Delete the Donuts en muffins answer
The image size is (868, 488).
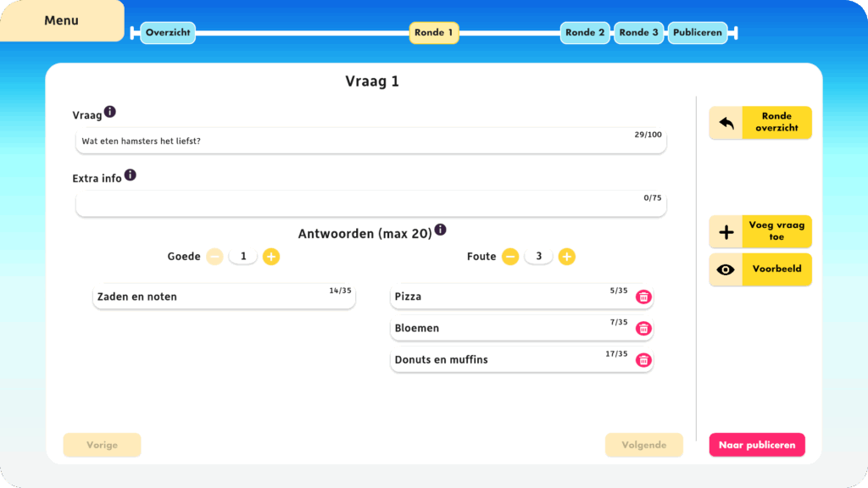tap(643, 359)
